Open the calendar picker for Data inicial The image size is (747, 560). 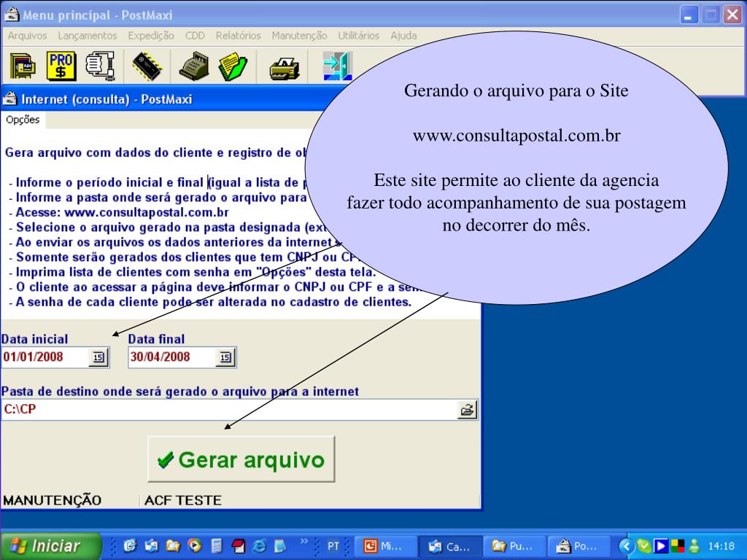pos(98,357)
